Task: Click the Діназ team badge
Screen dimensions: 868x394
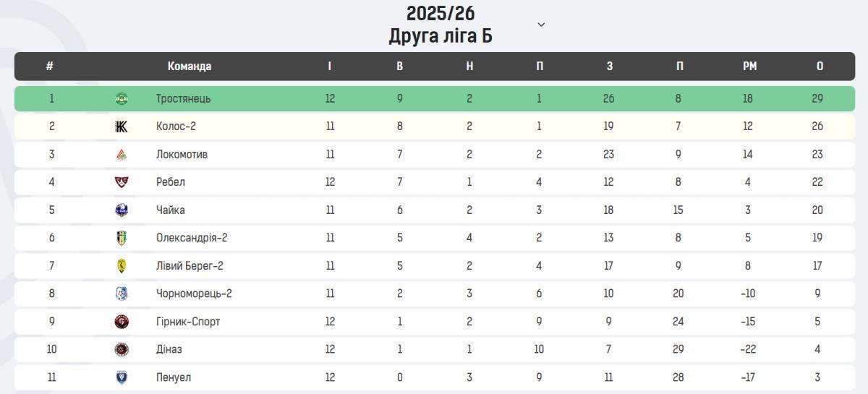Action: click(122, 349)
